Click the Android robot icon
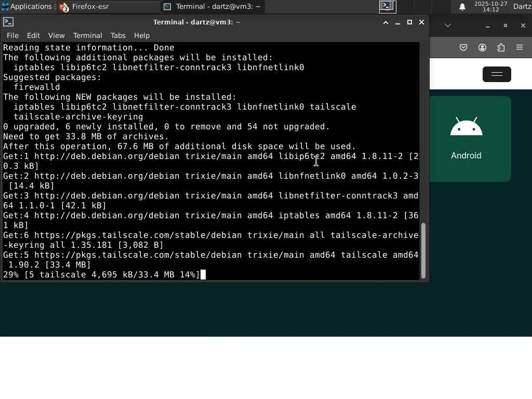The image size is (532, 399). 466,127
